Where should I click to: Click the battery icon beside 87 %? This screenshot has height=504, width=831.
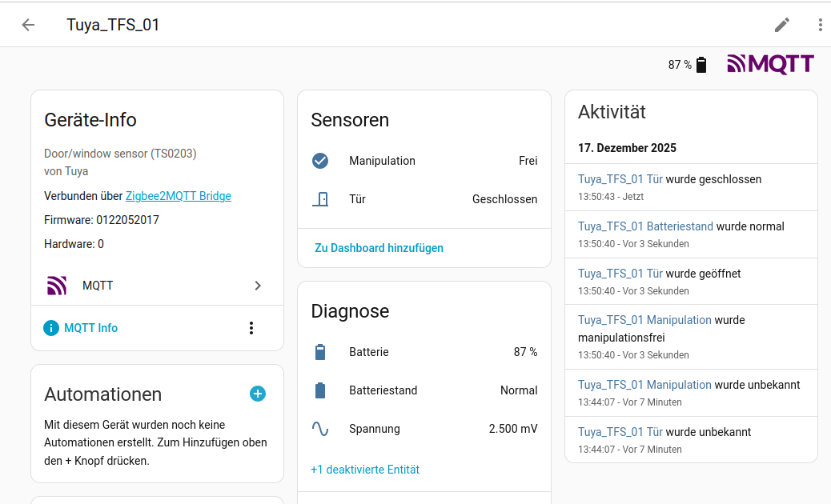point(701,65)
